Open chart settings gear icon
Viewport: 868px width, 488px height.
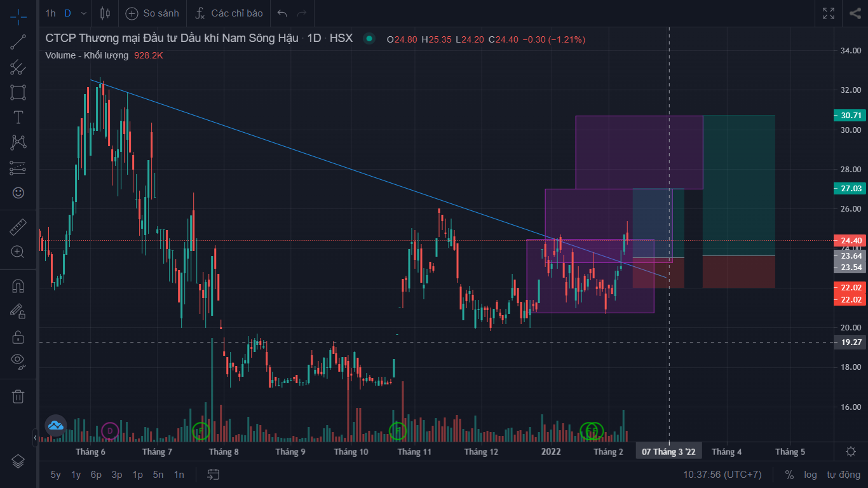pos(851,452)
